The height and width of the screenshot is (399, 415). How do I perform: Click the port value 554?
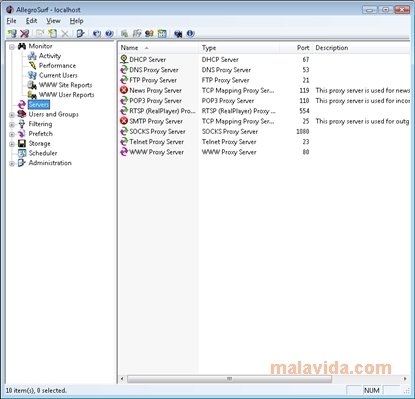(304, 111)
